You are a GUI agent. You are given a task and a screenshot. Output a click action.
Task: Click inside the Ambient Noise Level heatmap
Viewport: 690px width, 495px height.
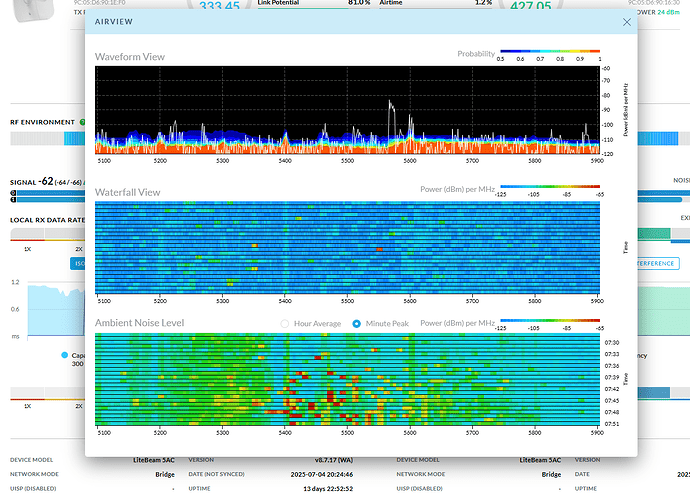click(x=347, y=379)
